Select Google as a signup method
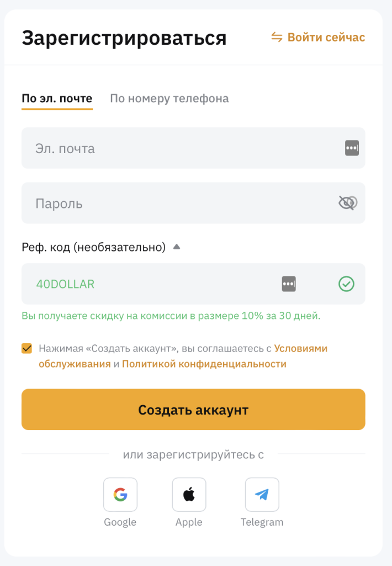The height and width of the screenshot is (566, 392). coord(120,494)
